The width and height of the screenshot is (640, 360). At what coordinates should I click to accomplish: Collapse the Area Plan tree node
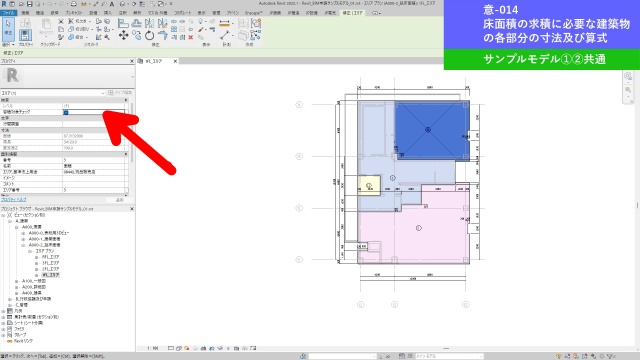(x=30, y=251)
